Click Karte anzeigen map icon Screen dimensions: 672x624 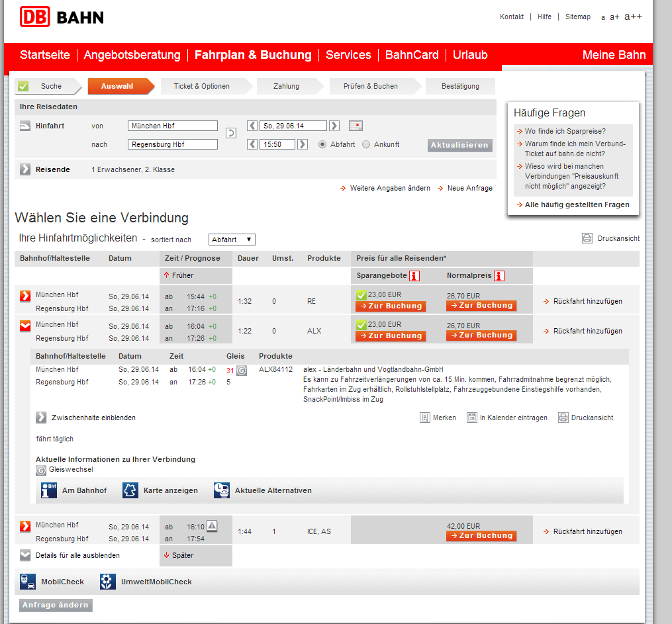130,490
